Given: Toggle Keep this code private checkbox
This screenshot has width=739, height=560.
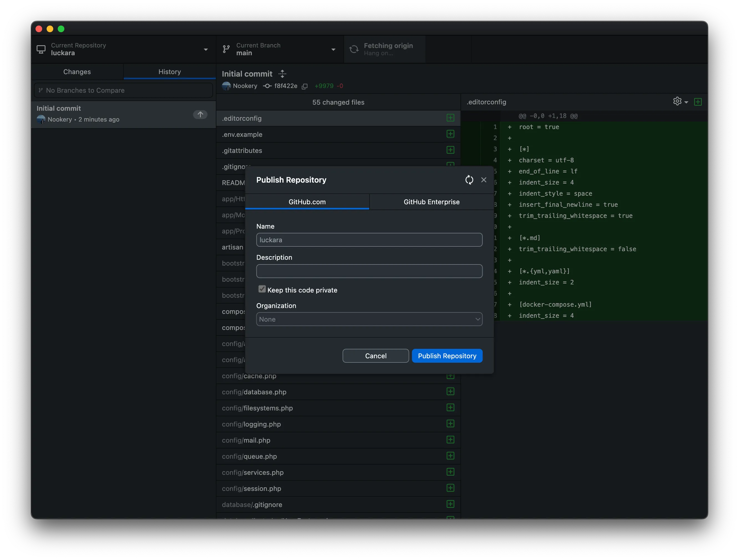Looking at the screenshot, I should point(262,289).
